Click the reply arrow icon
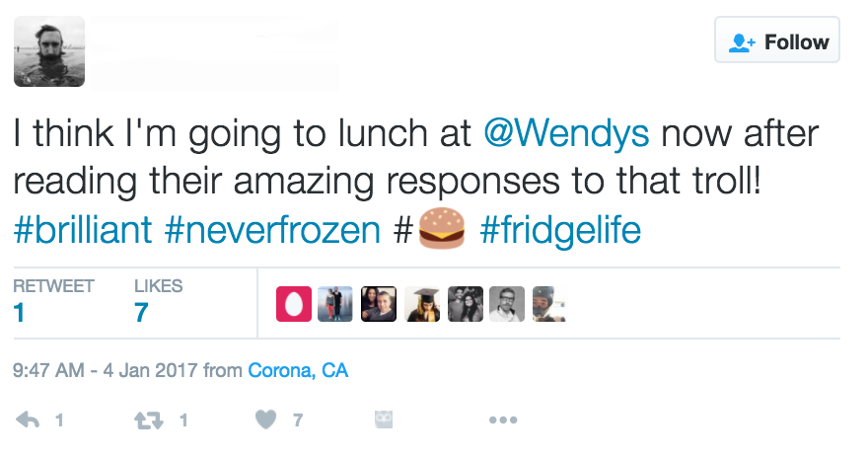The height and width of the screenshot is (458, 868). click(x=29, y=420)
